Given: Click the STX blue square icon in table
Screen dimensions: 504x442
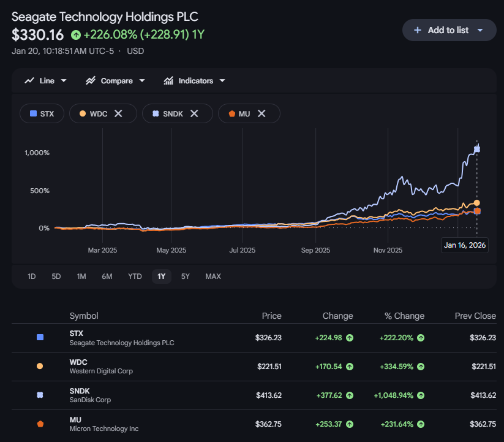Looking at the screenshot, I should [40, 337].
